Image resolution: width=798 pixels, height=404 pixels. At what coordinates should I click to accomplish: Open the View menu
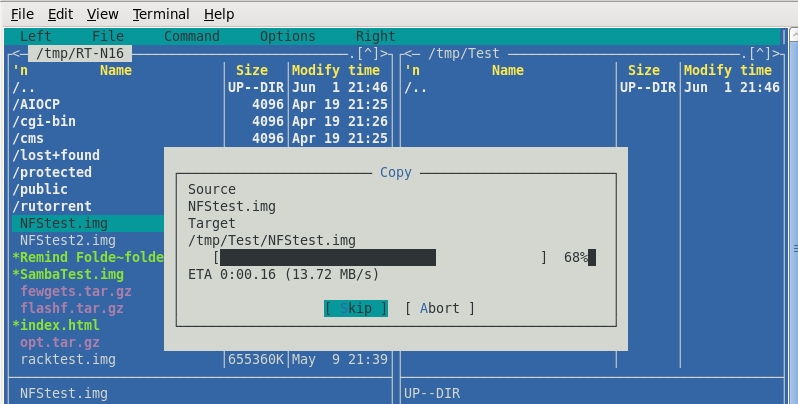[102, 14]
